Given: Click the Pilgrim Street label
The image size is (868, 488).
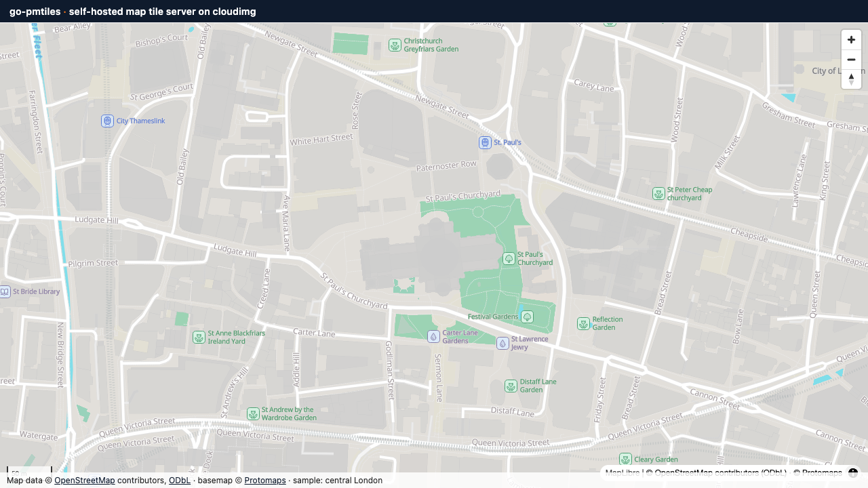Looking at the screenshot, I should click(x=93, y=263).
